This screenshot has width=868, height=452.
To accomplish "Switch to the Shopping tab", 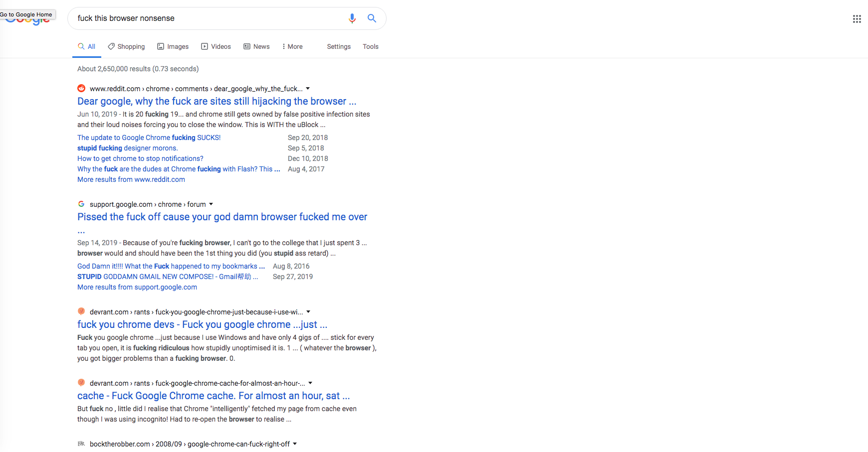I will click(x=126, y=46).
